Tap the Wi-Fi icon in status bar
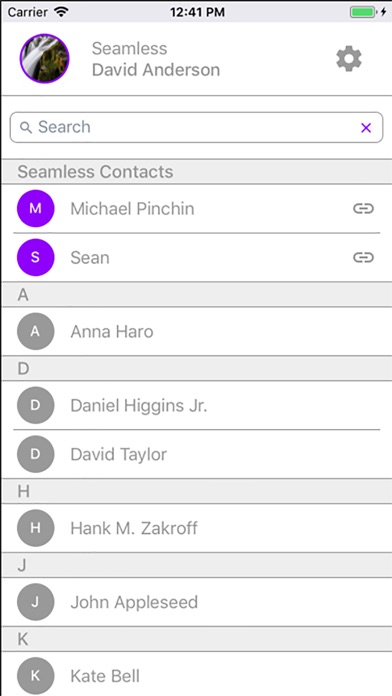This screenshot has width=392, height=696. point(61,12)
